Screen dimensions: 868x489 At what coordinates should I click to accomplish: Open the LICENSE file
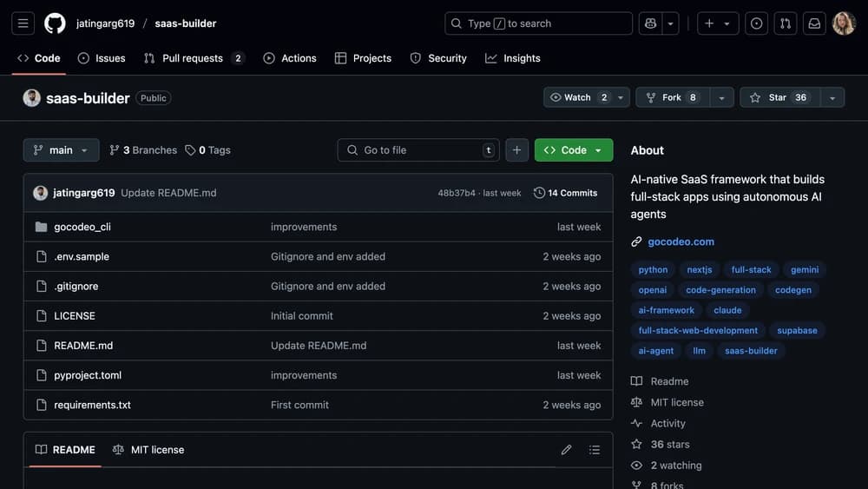(x=74, y=316)
